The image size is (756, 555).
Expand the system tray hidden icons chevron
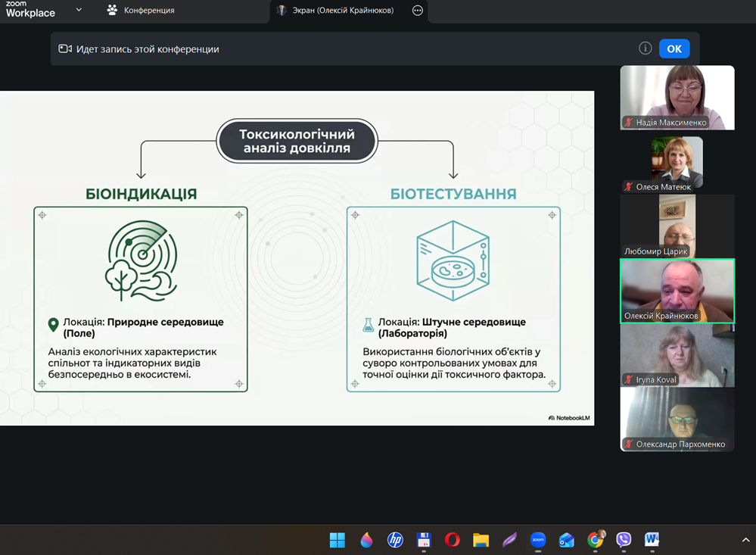click(x=745, y=540)
